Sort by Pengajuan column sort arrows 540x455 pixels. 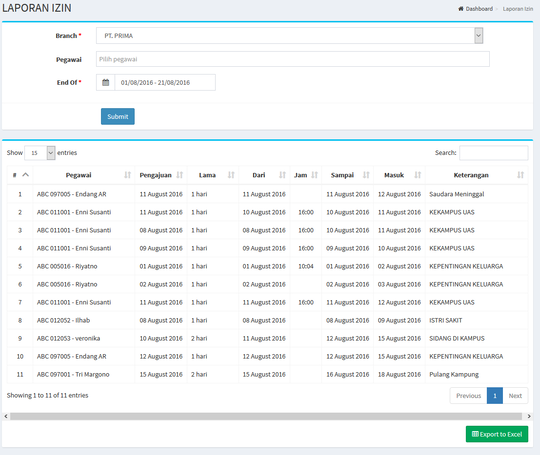pos(179,175)
